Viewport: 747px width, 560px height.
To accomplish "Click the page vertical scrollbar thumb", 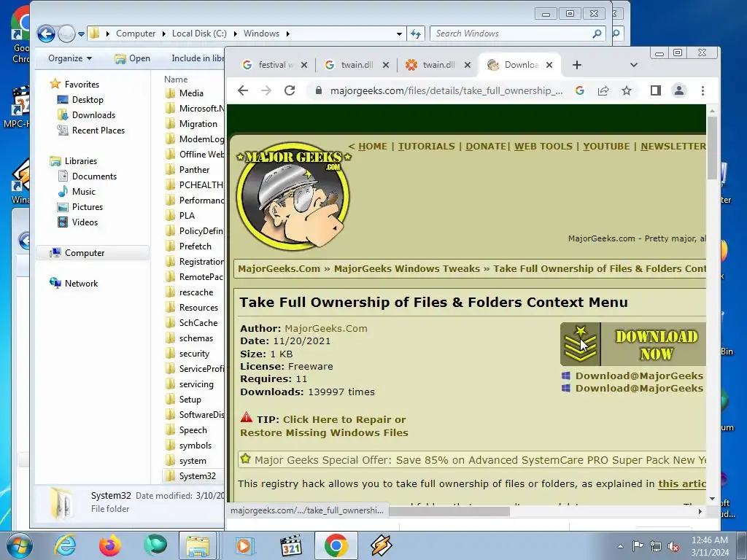I will tap(712, 147).
